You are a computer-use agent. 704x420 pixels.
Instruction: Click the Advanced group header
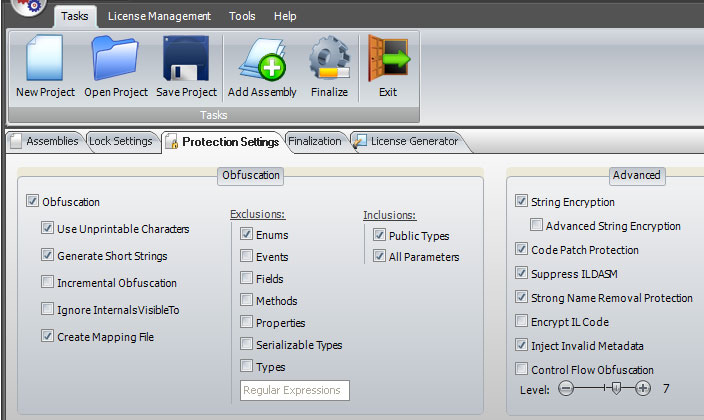pyautogui.click(x=637, y=175)
